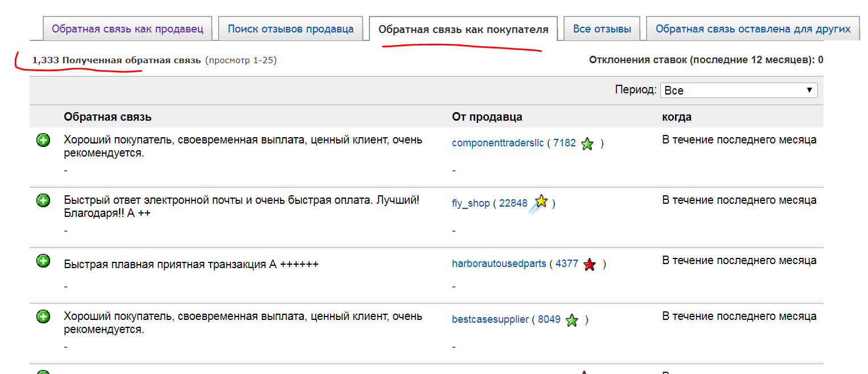
Task: Select the Все отзывы tab
Action: pyautogui.click(x=602, y=29)
